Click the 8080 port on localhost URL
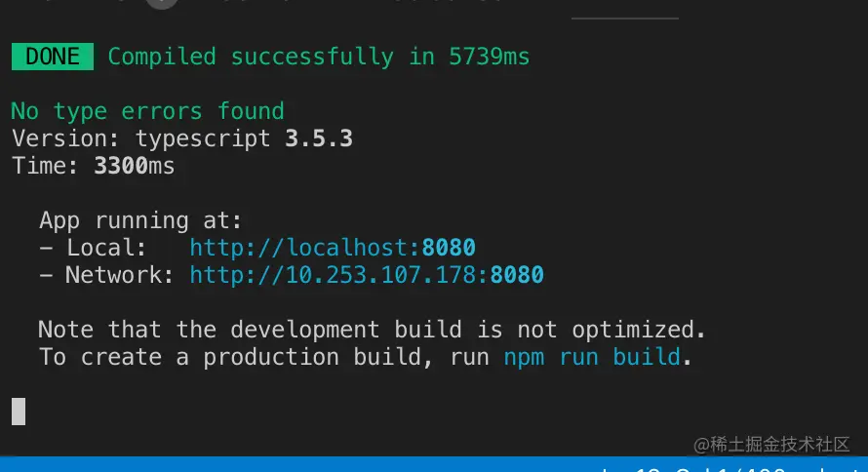Screen dimensions: 868x472 point(449,248)
